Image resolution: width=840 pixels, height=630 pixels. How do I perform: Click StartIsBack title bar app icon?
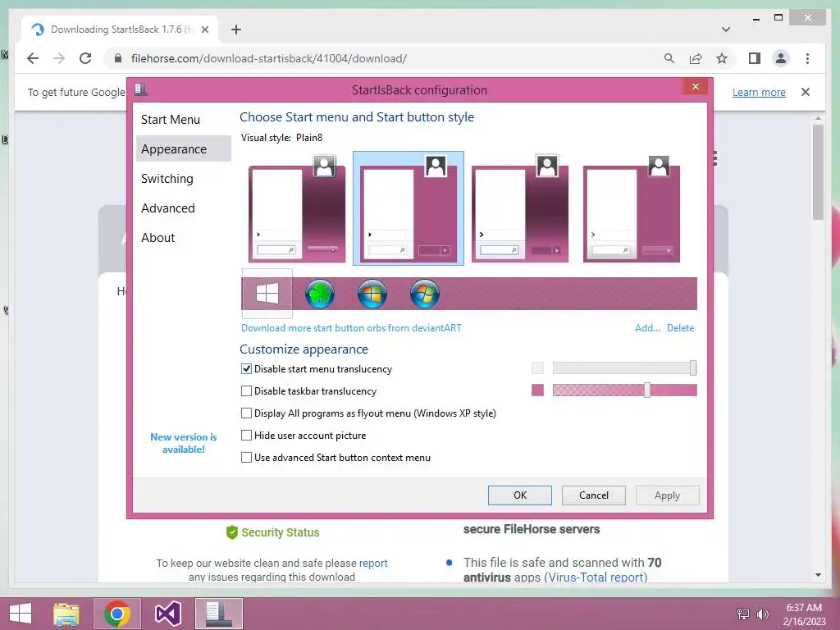point(141,89)
